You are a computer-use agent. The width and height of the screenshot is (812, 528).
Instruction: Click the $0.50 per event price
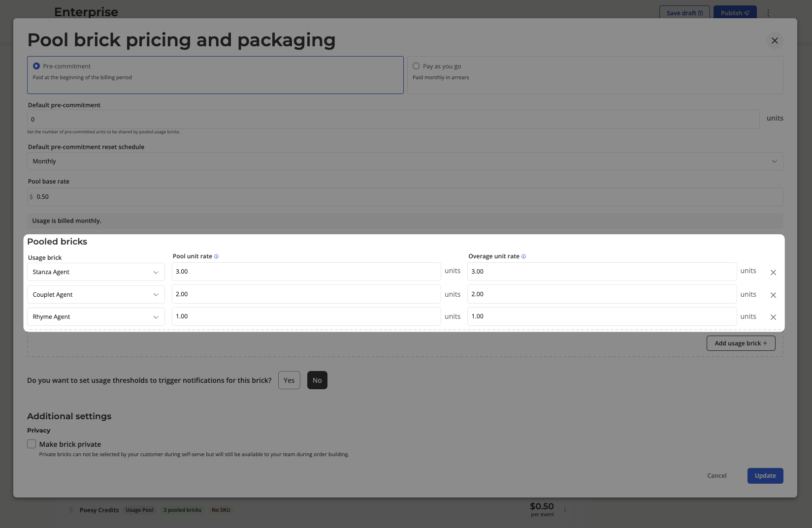click(542, 509)
